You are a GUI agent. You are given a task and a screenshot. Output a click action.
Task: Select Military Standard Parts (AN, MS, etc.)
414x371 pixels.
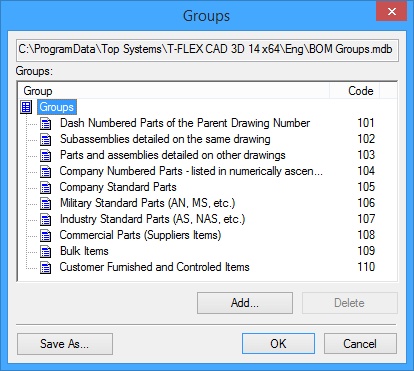click(148, 203)
